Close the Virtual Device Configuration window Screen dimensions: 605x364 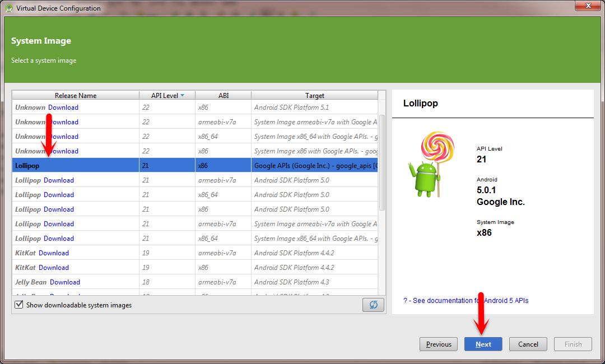click(x=588, y=6)
